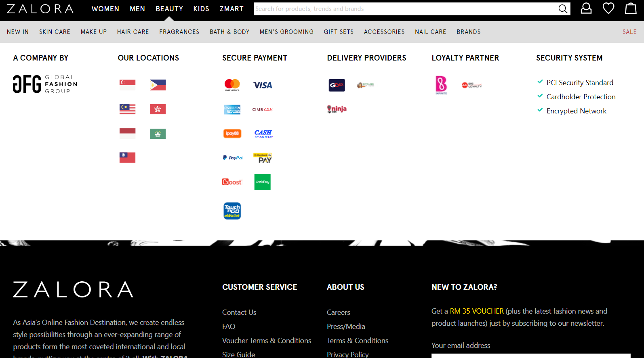Select the BEAUTY top menu
Image resolution: width=644 pixels, height=358 pixels.
pyautogui.click(x=169, y=9)
